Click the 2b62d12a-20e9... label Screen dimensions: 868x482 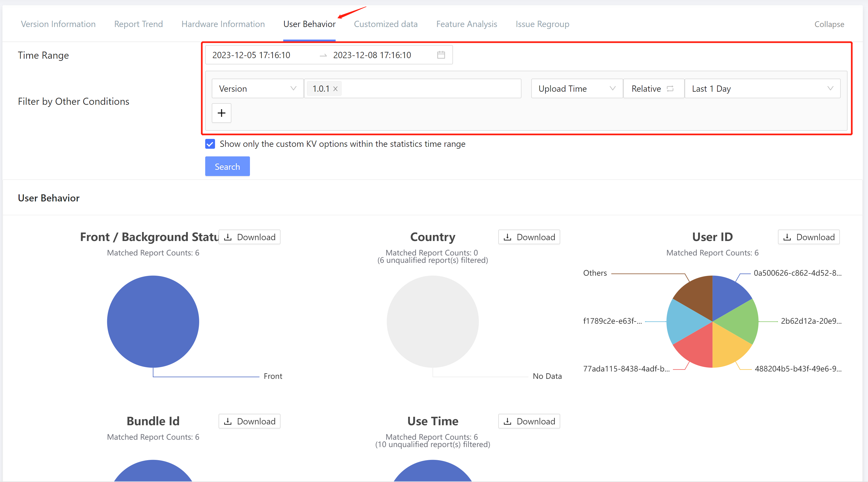pos(812,321)
